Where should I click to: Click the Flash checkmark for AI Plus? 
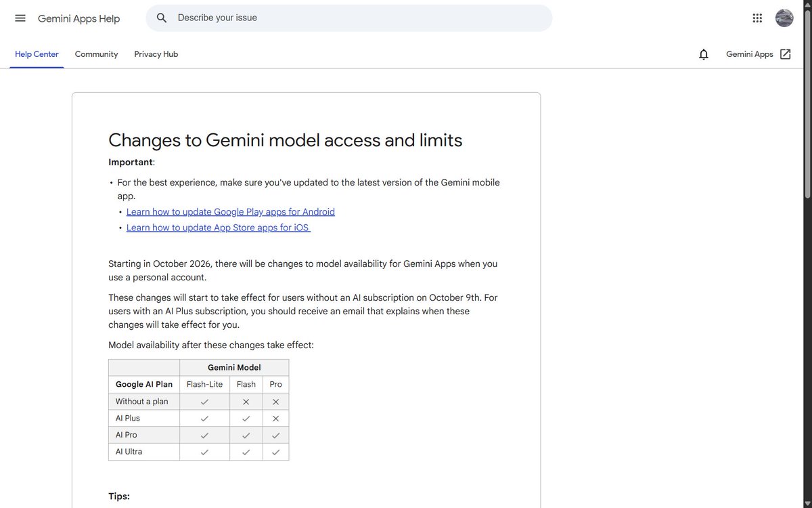246,419
